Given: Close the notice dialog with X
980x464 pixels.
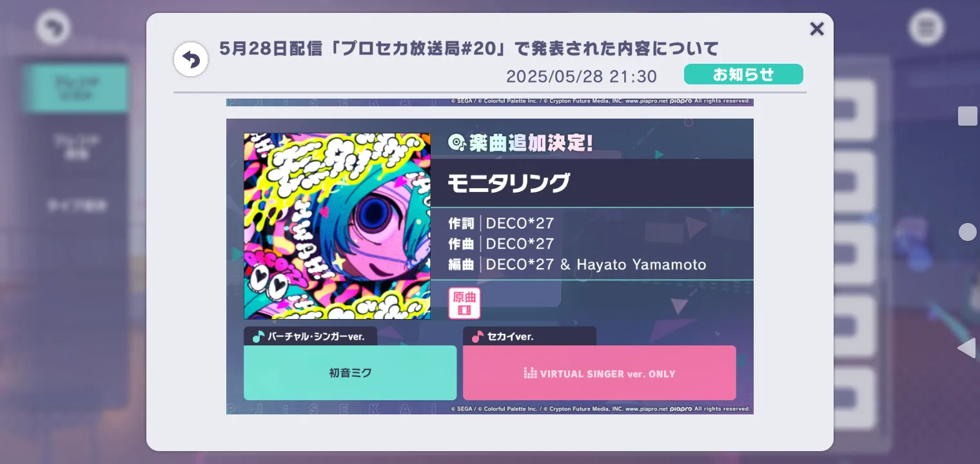Looking at the screenshot, I should [x=817, y=29].
